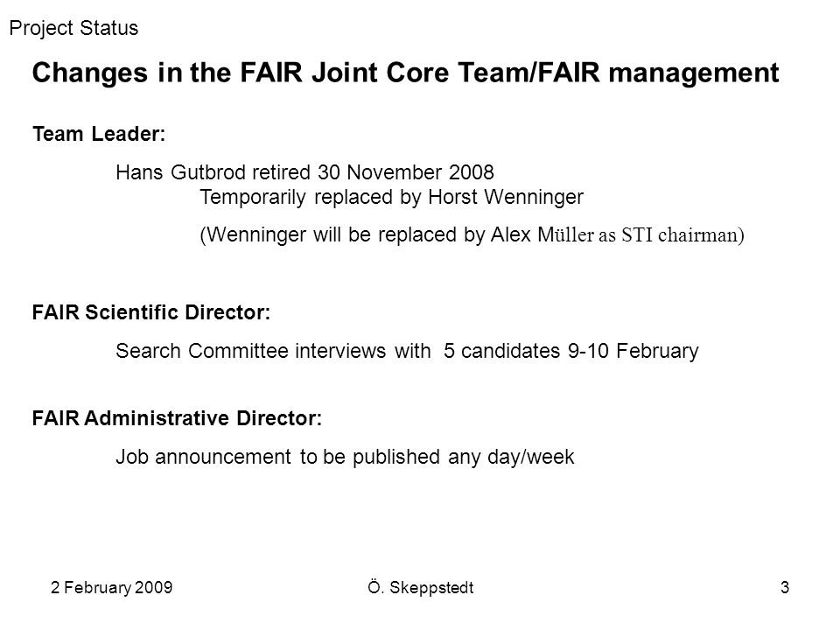The image size is (840, 630).
Task: Click the 9-10 February date text
Action: (x=633, y=352)
